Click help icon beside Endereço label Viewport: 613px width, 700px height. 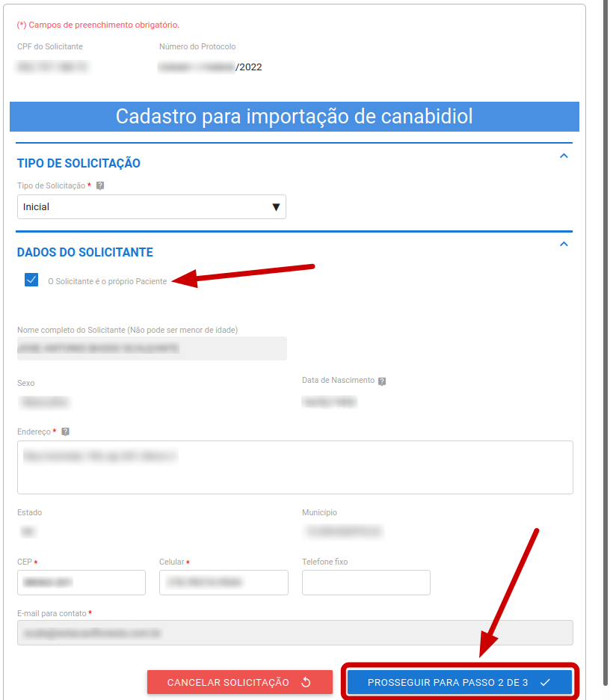(65, 432)
